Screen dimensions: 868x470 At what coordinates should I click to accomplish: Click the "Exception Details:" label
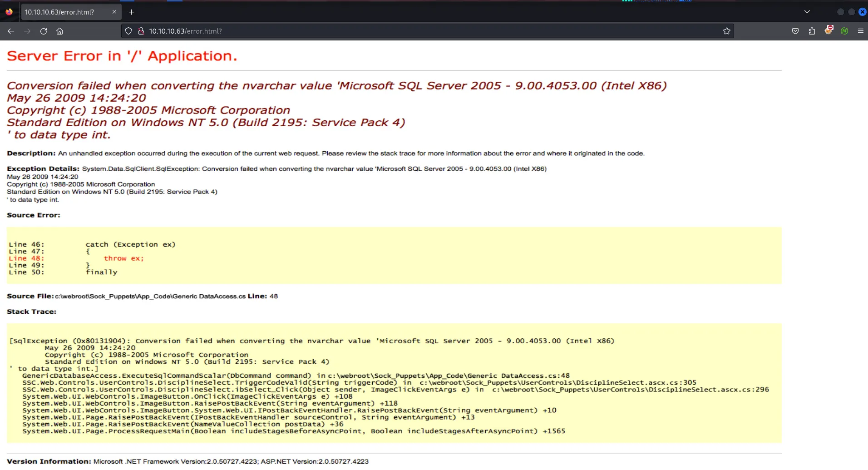point(43,169)
